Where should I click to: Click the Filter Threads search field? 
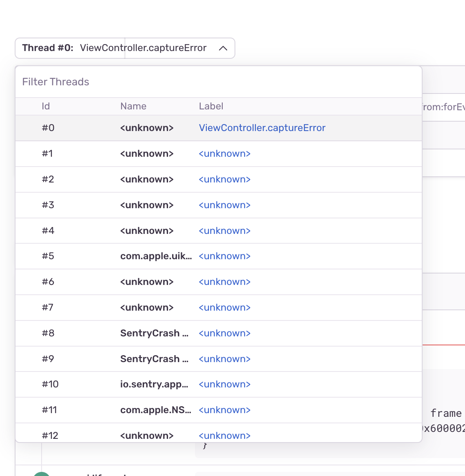coord(218,82)
